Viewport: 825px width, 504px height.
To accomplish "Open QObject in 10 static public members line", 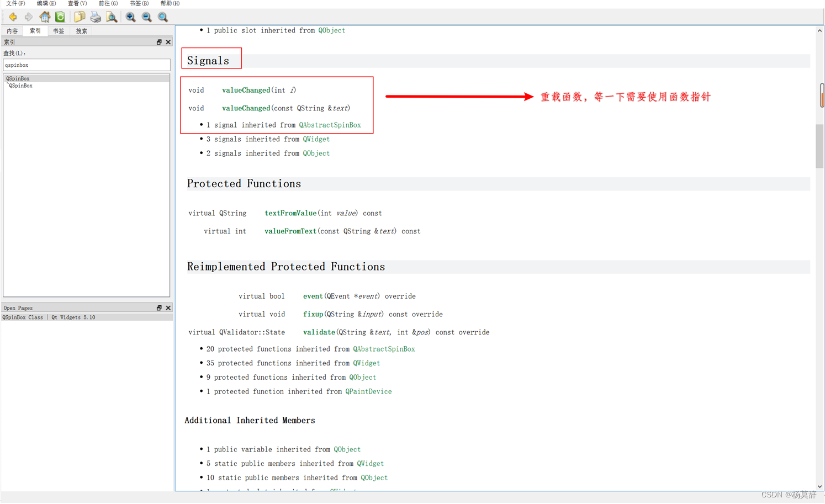I will 374,478.
